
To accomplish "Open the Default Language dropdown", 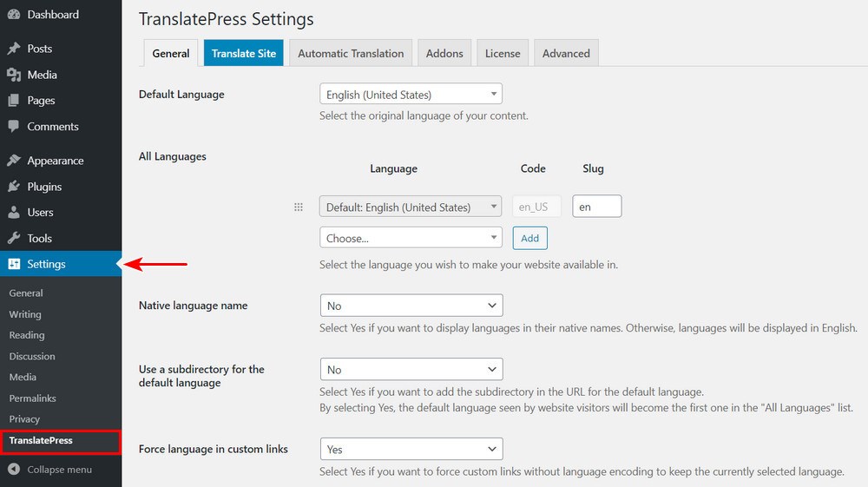I will [x=411, y=94].
